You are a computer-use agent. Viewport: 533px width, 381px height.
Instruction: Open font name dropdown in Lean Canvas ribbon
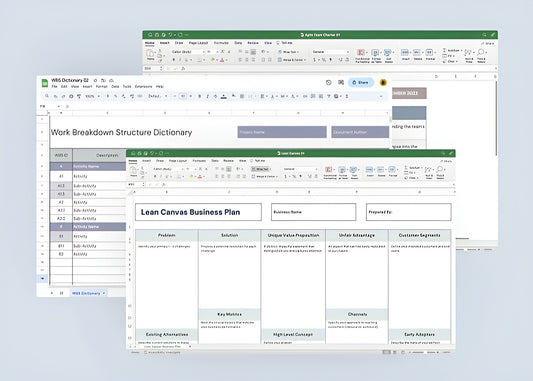click(168, 169)
